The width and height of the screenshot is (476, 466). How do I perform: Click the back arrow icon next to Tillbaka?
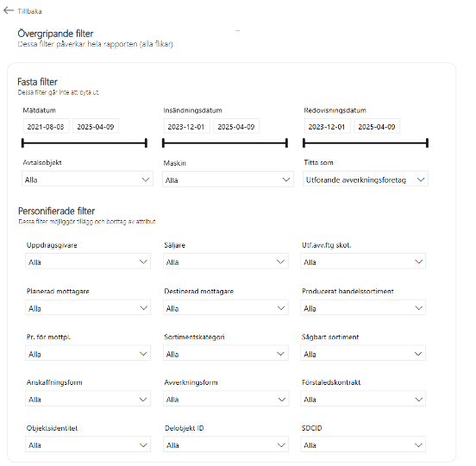point(9,10)
